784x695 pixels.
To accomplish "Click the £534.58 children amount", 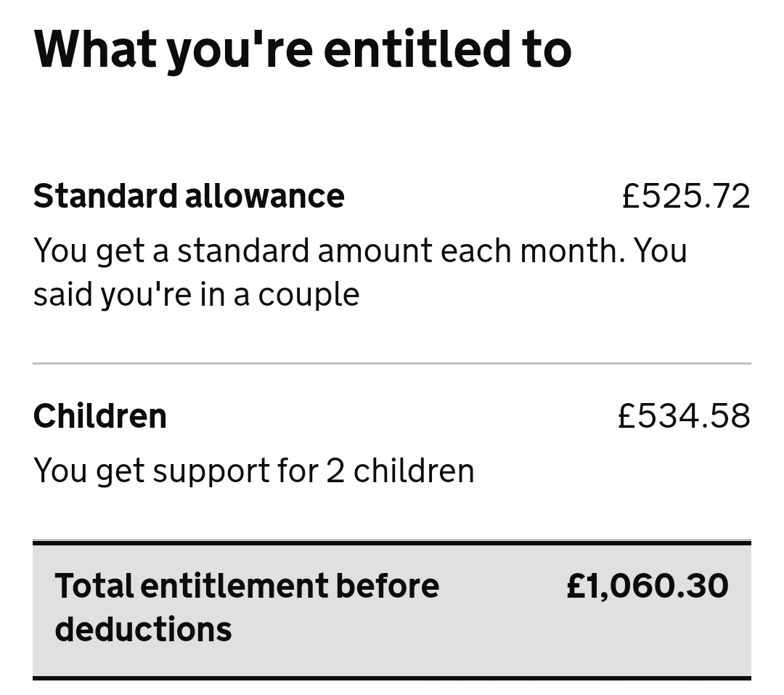I will click(x=684, y=416).
